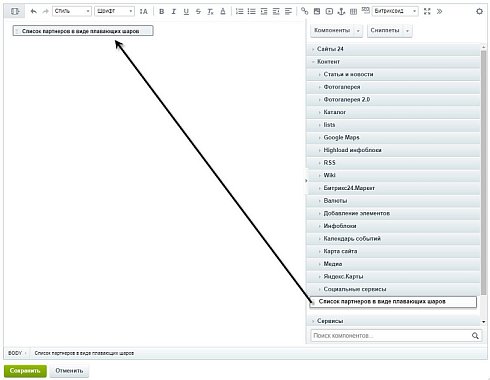Click the component tree scrollbar down arrow
This screenshot has height=380, width=490.
pos(483,322)
